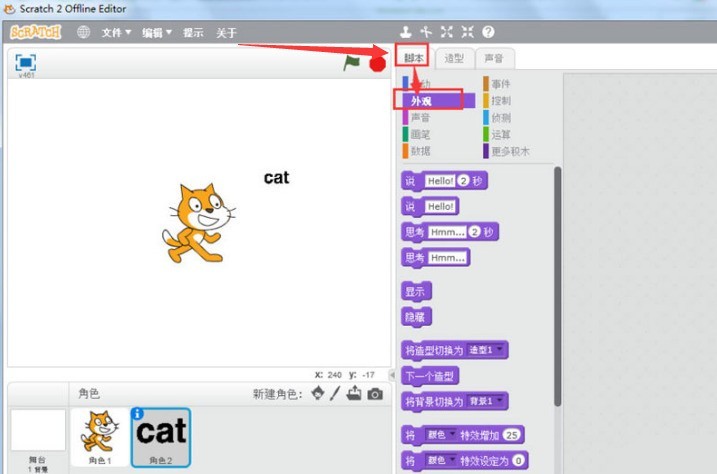Open the language globe menu

click(x=83, y=32)
